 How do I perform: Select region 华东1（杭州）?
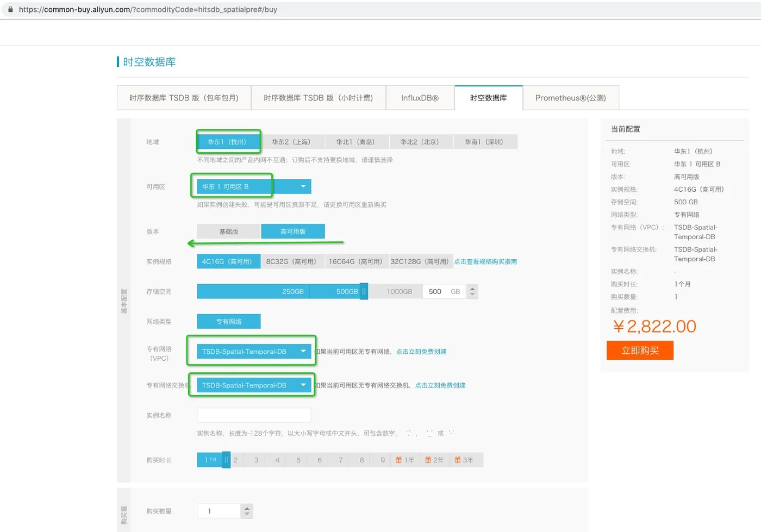tap(228, 142)
